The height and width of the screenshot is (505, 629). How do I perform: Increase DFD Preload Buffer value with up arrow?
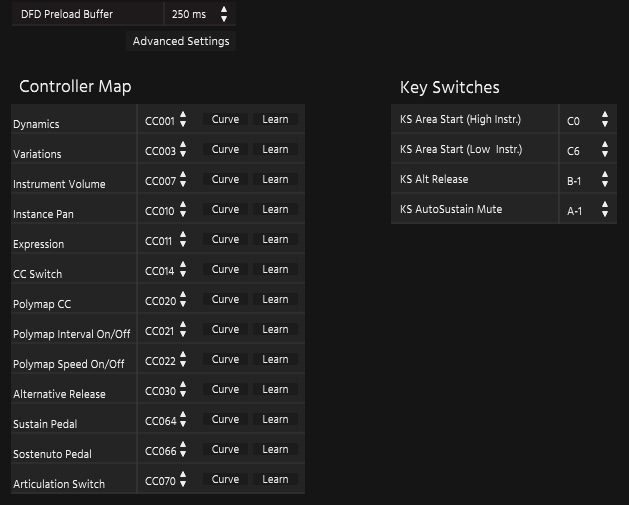pyautogui.click(x=224, y=10)
